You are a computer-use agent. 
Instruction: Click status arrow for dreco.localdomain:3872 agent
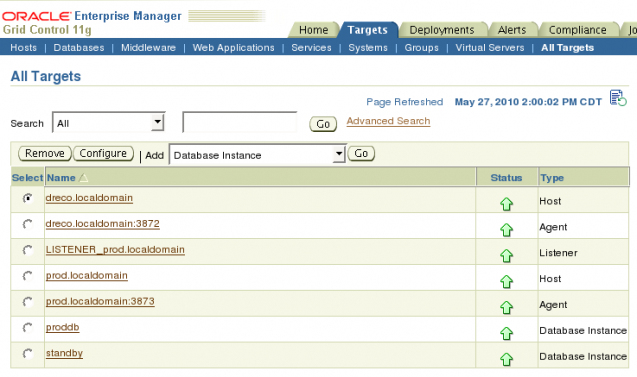507,230
